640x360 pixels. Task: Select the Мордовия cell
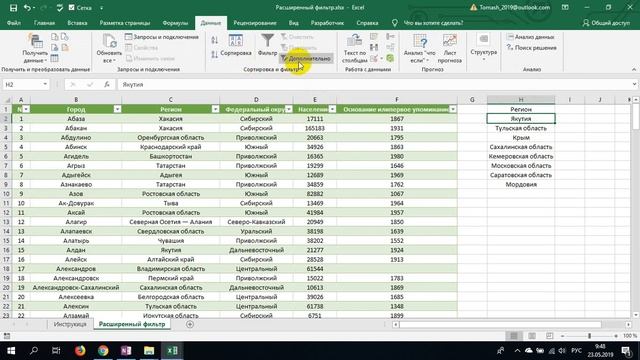[521, 184]
